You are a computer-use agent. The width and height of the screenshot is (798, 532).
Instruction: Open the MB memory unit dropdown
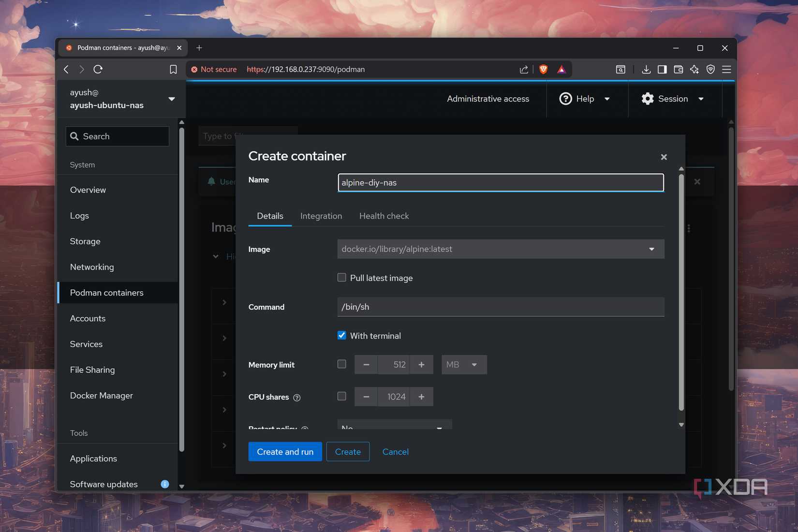(x=464, y=365)
